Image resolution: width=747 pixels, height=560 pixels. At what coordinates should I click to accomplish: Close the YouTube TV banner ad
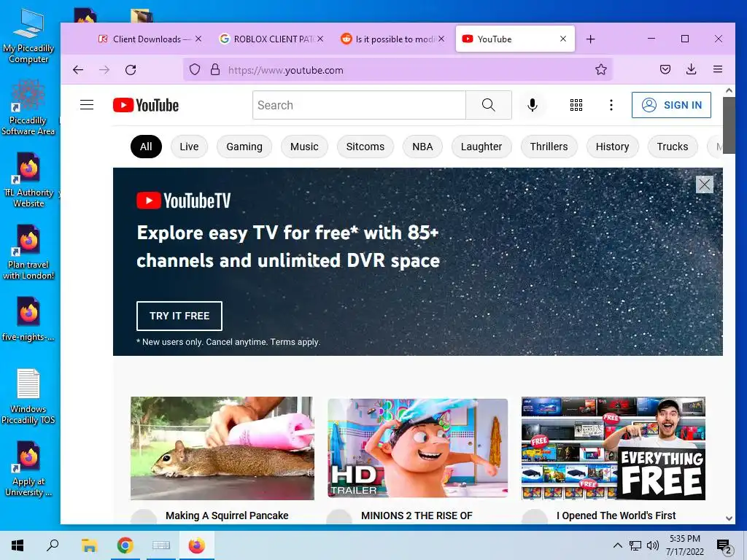704,184
